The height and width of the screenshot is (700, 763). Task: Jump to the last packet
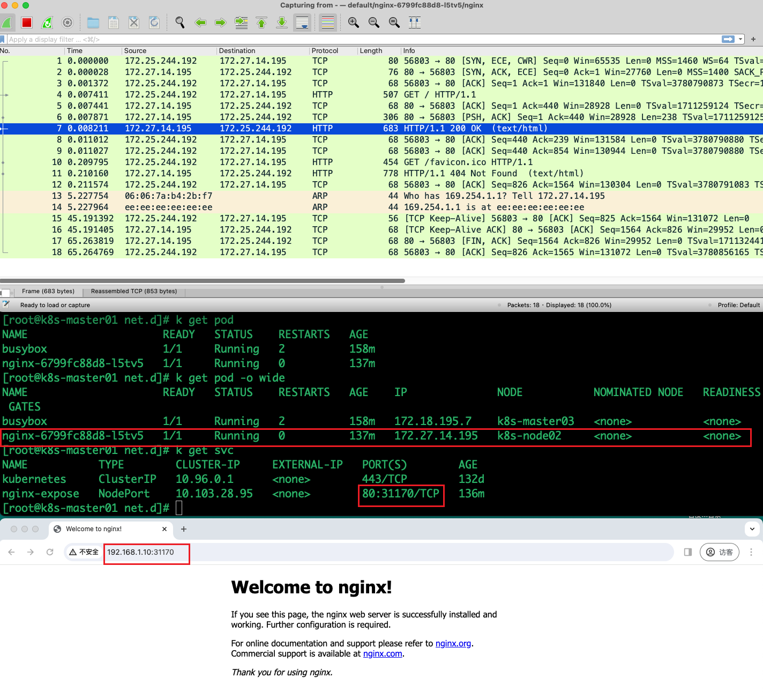click(x=282, y=23)
